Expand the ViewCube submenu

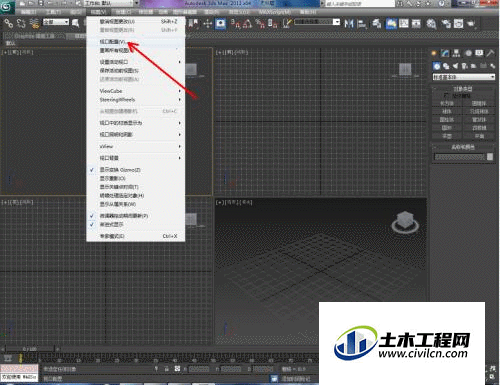pos(136,91)
